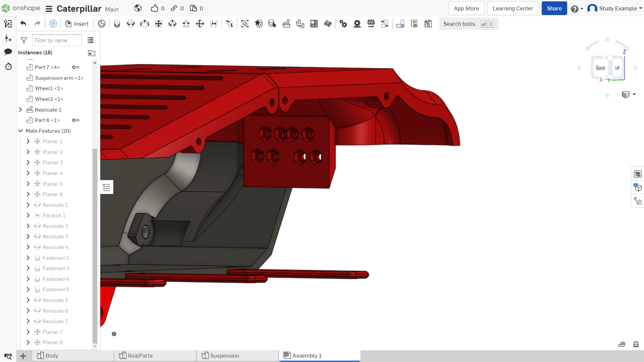This screenshot has width=644, height=362.
Task: Select the Fastened mate tool
Action: tap(117, 24)
